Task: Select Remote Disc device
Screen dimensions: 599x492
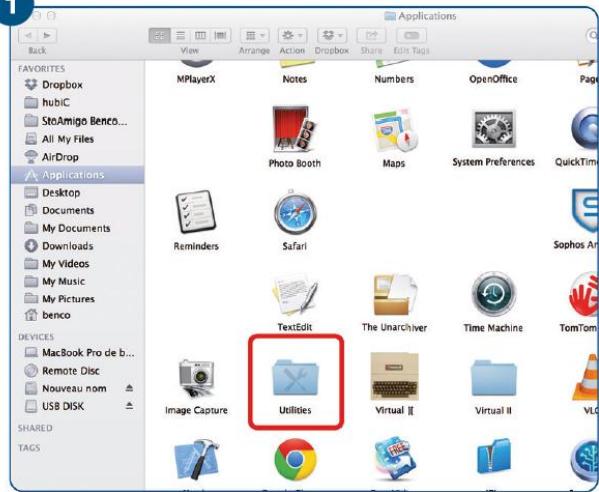Action: 78,371
